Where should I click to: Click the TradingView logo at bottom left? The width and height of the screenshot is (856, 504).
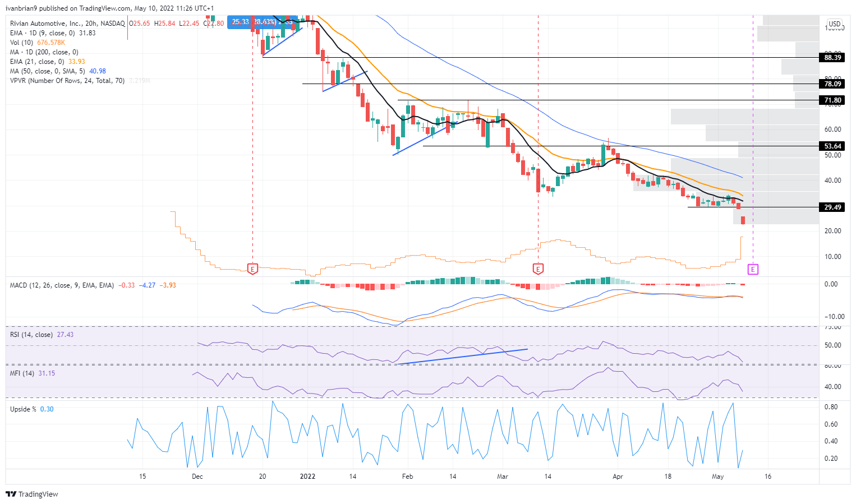pyautogui.click(x=32, y=494)
